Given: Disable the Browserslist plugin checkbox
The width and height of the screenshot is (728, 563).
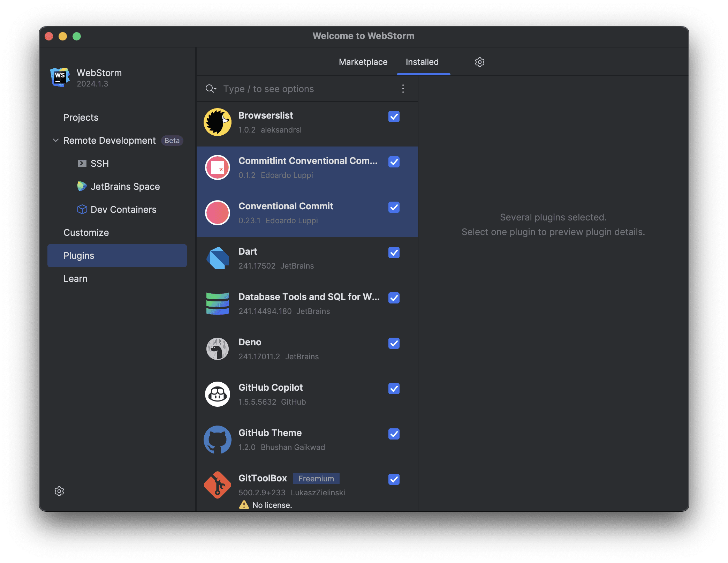Looking at the screenshot, I should pyautogui.click(x=394, y=117).
